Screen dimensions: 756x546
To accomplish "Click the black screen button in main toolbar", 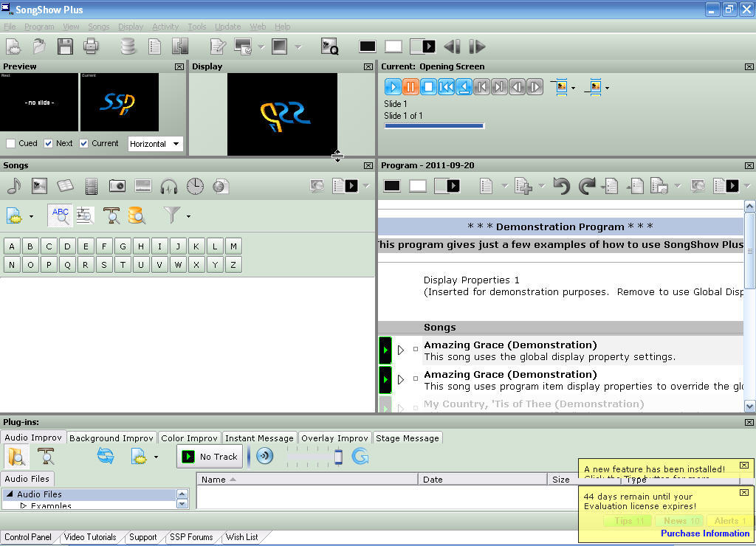I will (x=368, y=46).
